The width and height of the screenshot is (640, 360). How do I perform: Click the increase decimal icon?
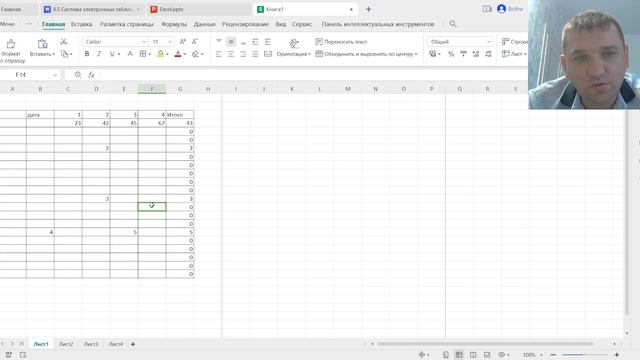[476, 54]
